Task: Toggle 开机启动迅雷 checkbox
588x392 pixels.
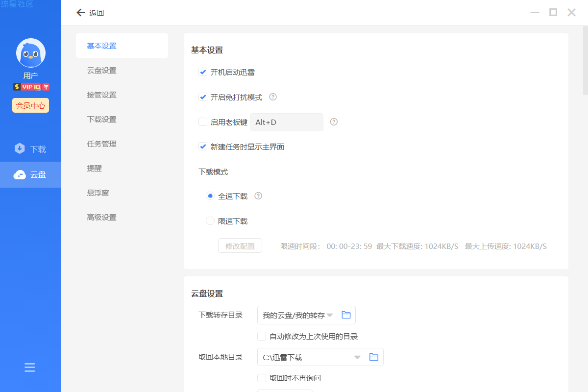Action: [x=202, y=72]
